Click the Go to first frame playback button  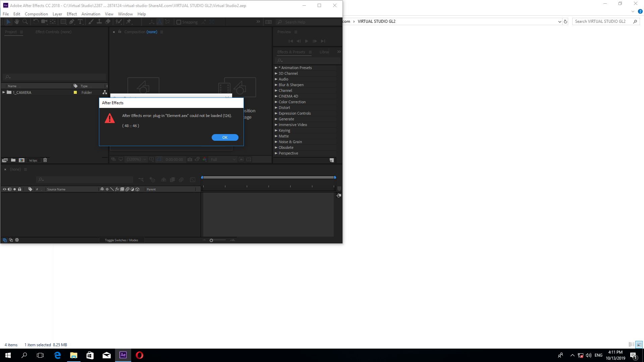click(x=290, y=41)
